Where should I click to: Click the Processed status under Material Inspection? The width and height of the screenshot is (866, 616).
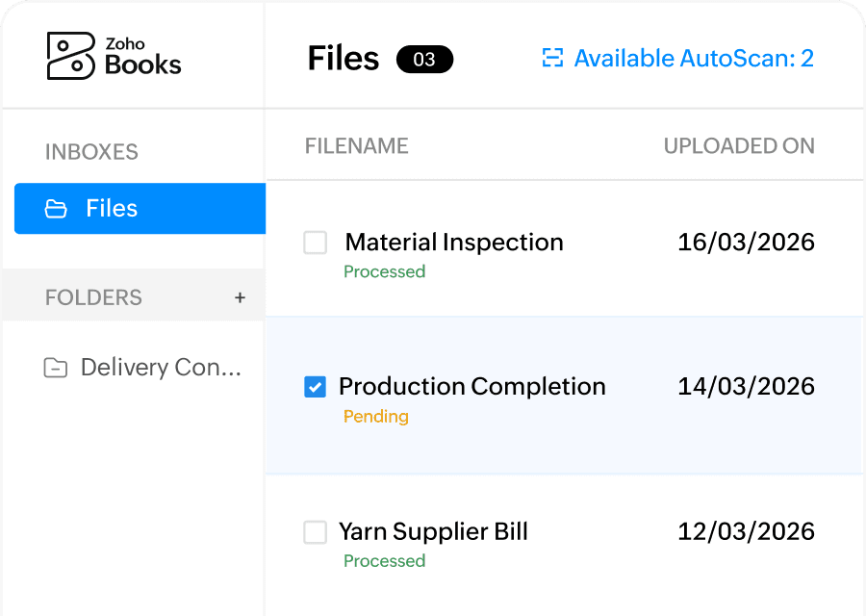click(384, 271)
